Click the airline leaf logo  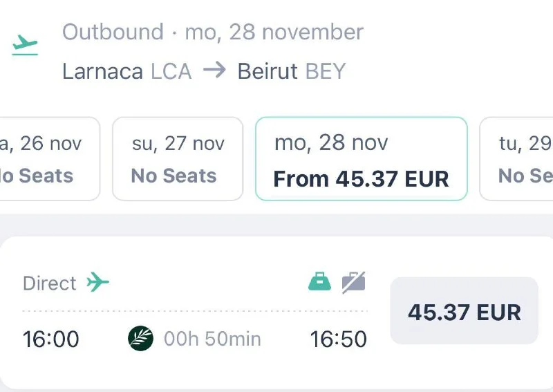pyautogui.click(x=141, y=339)
